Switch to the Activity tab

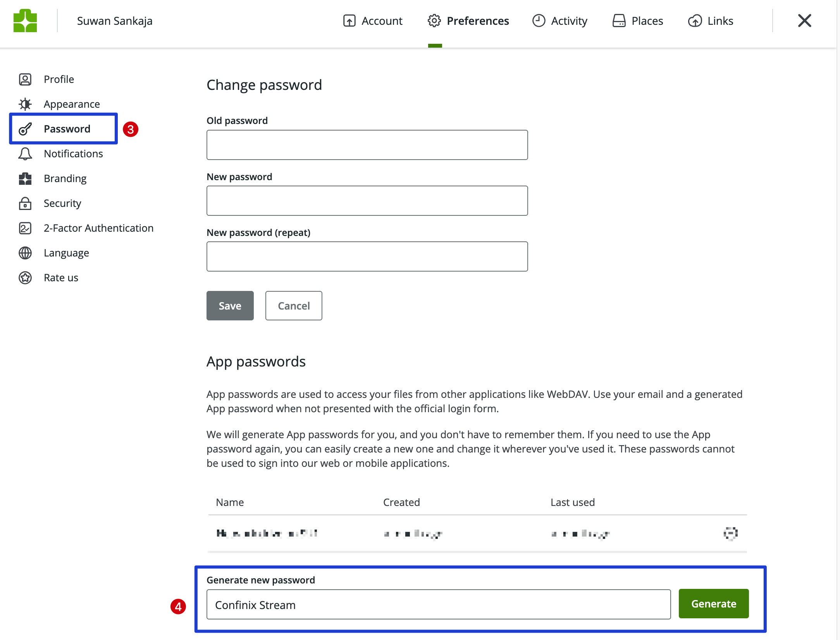click(559, 21)
